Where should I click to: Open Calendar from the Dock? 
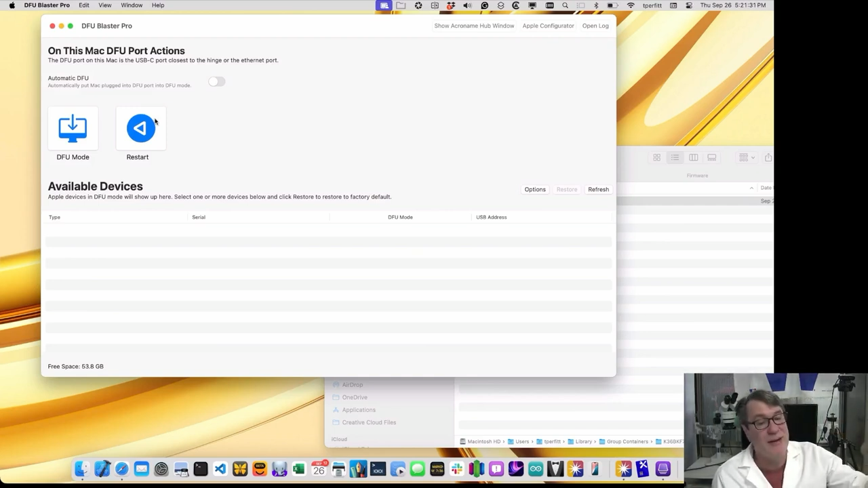pos(319,469)
